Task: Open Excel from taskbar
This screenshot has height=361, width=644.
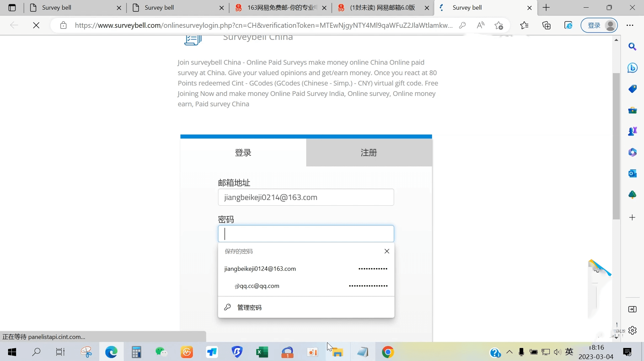Action: click(262, 352)
